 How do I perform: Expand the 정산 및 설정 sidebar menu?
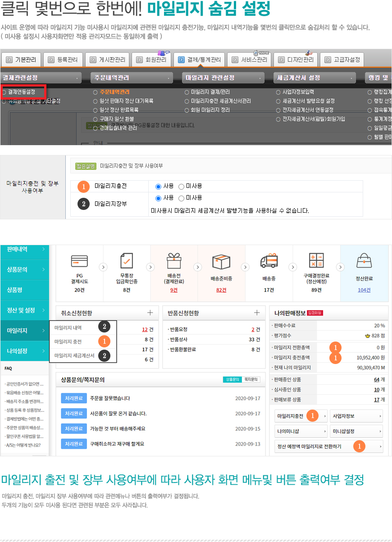tap(24, 310)
